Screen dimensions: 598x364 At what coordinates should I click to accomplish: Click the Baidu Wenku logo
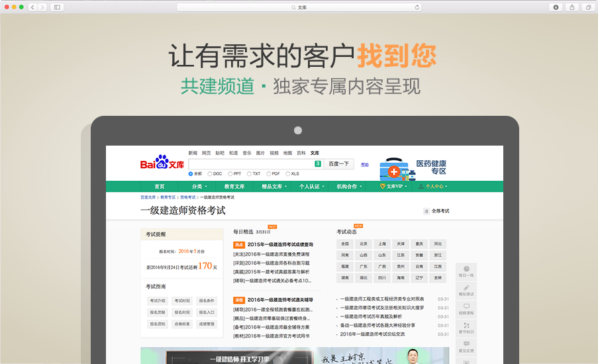(x=162, y=163)
